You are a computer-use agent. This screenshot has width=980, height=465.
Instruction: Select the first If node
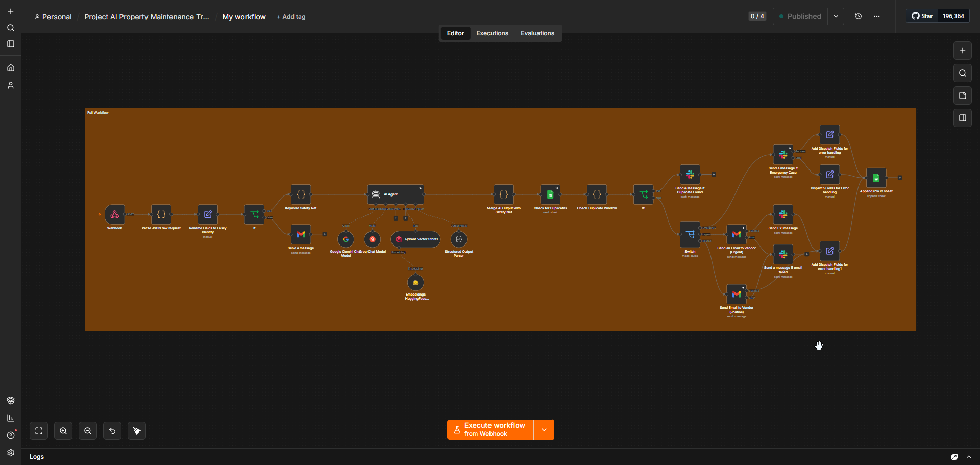(254, 214)
